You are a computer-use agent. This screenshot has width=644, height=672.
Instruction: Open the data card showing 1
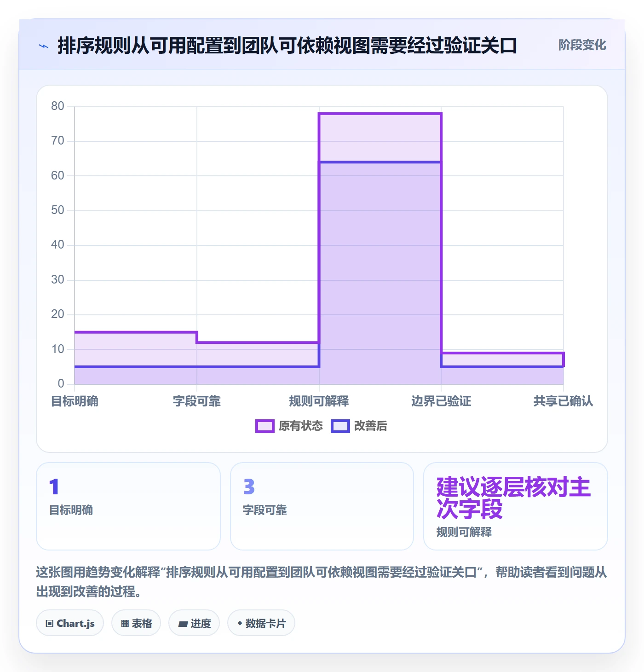point(128,506)
